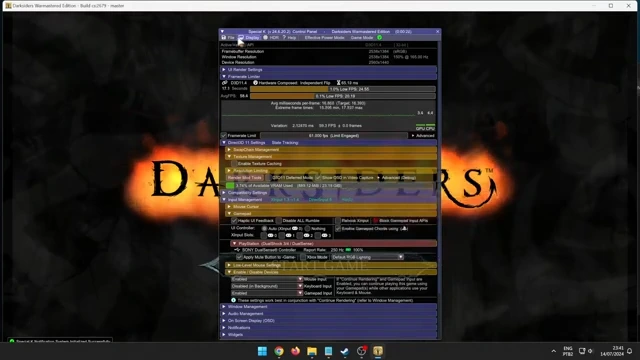This screenshot has width=640, height=360.
Task: Toggle XInput Slot 0 checkbox
Action: tap(264, 236)
